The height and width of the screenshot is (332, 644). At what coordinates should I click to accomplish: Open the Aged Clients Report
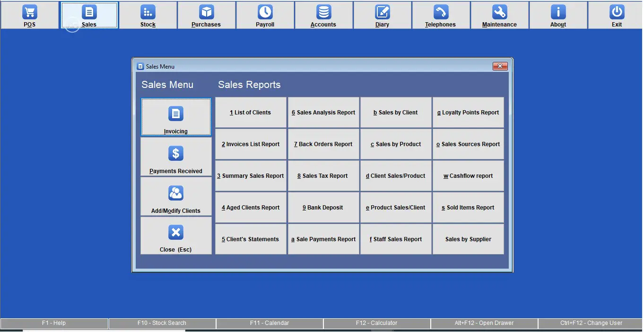(x=251, y=208)
